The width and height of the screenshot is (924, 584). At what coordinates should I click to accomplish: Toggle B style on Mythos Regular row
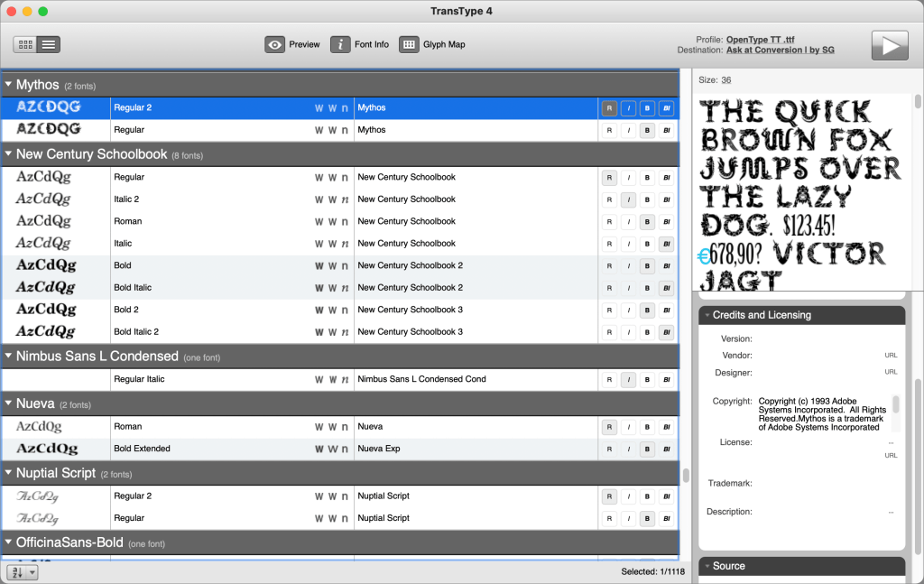point(647,130)
